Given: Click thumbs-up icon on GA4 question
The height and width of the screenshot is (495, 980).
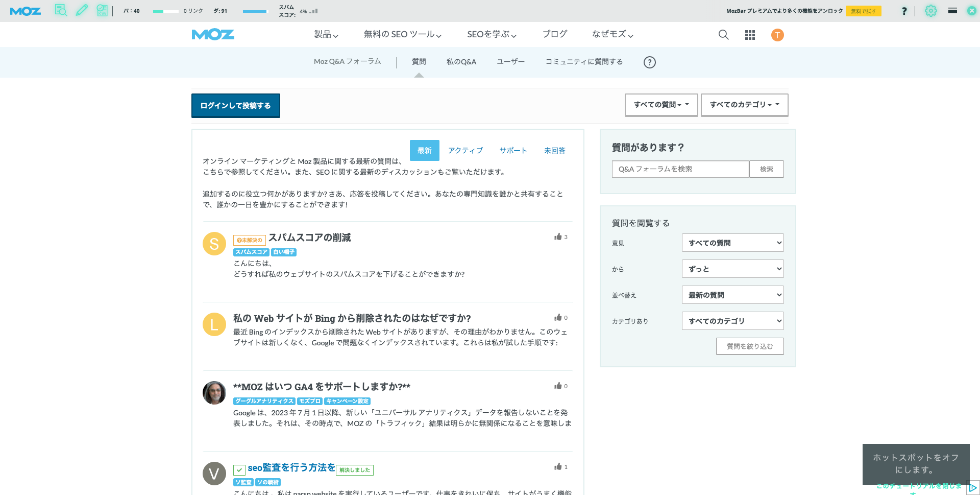Looking at the screenshot, I should [558, 386].
